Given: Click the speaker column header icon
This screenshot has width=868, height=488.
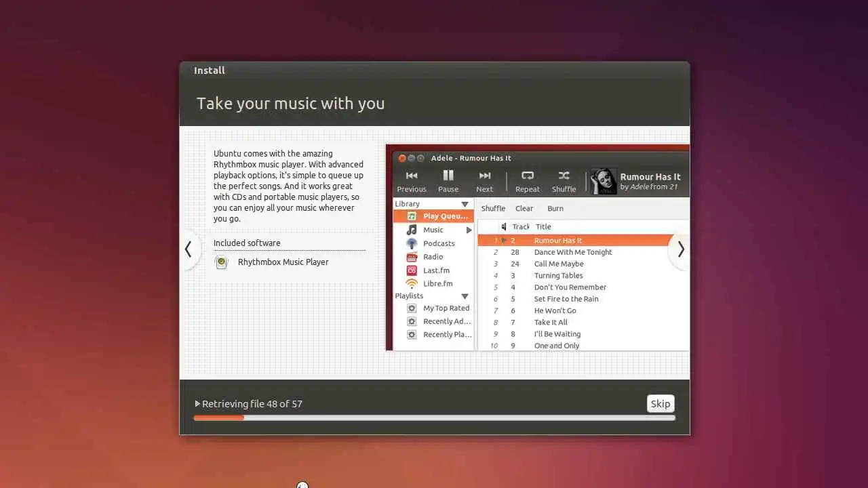Looking at the screenshot, I should 504,227.
